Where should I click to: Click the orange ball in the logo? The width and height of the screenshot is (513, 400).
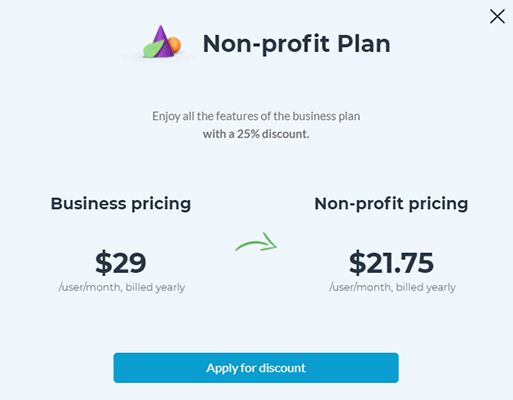click(175, 45)
